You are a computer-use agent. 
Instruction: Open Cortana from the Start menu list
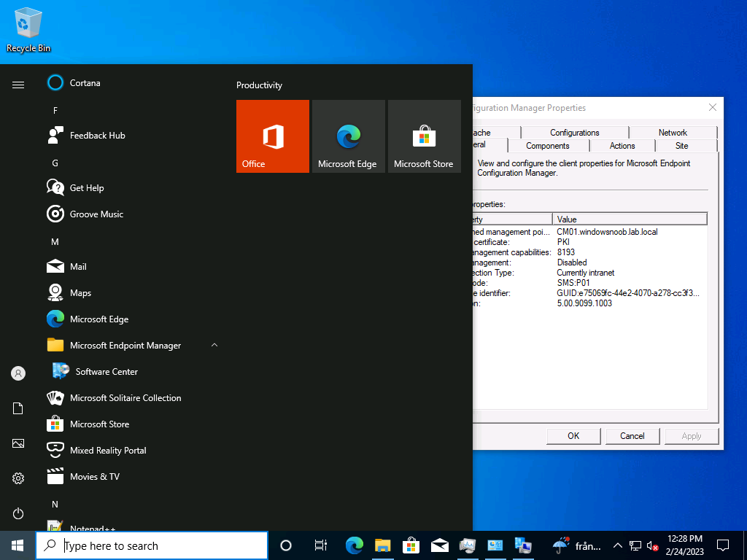133,83
